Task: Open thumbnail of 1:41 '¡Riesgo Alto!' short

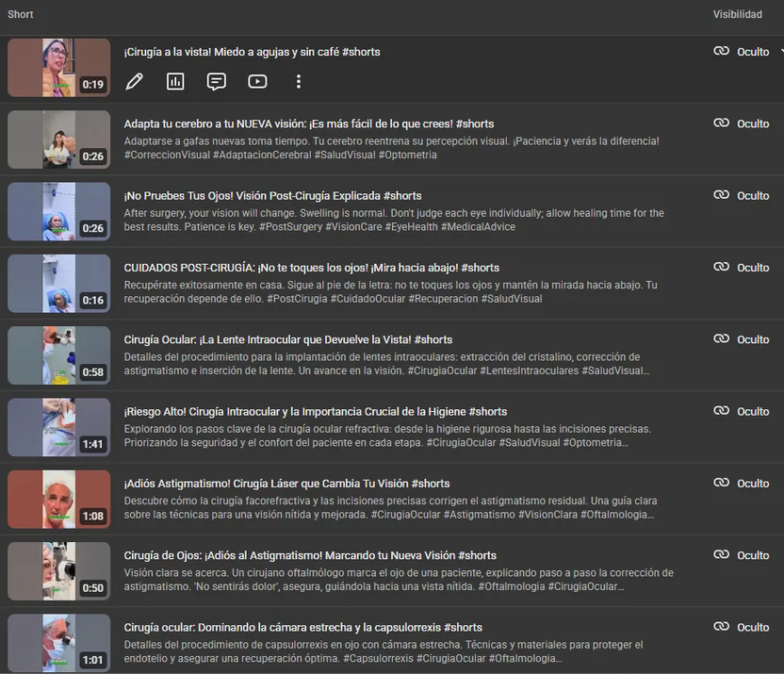Action: click(59, 428)
